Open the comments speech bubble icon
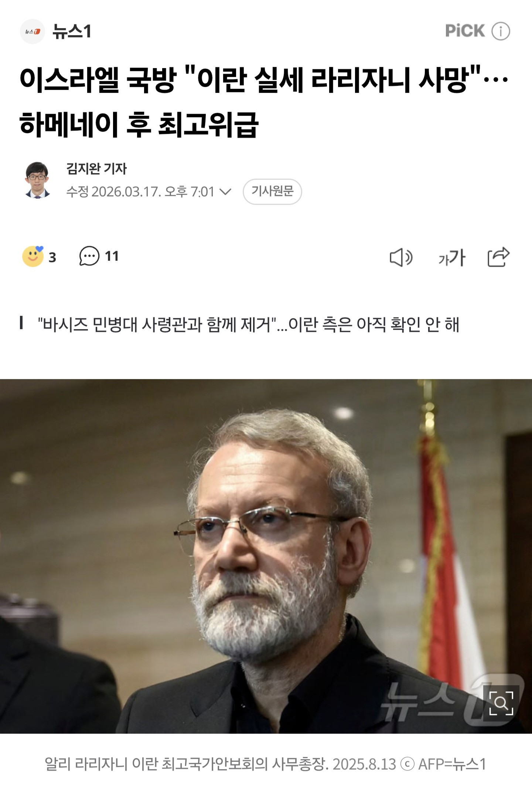The height and width of the screenshot is (805, 532). tap(89, 256)
